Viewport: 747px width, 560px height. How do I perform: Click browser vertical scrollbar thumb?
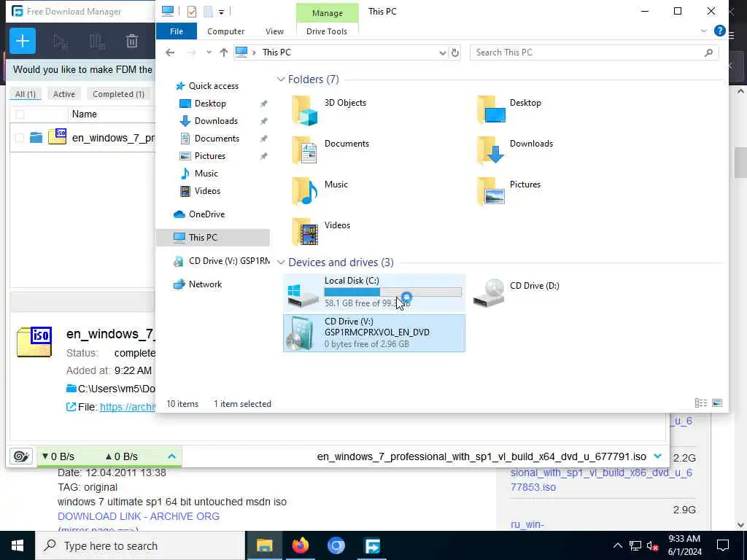point(740,163)
